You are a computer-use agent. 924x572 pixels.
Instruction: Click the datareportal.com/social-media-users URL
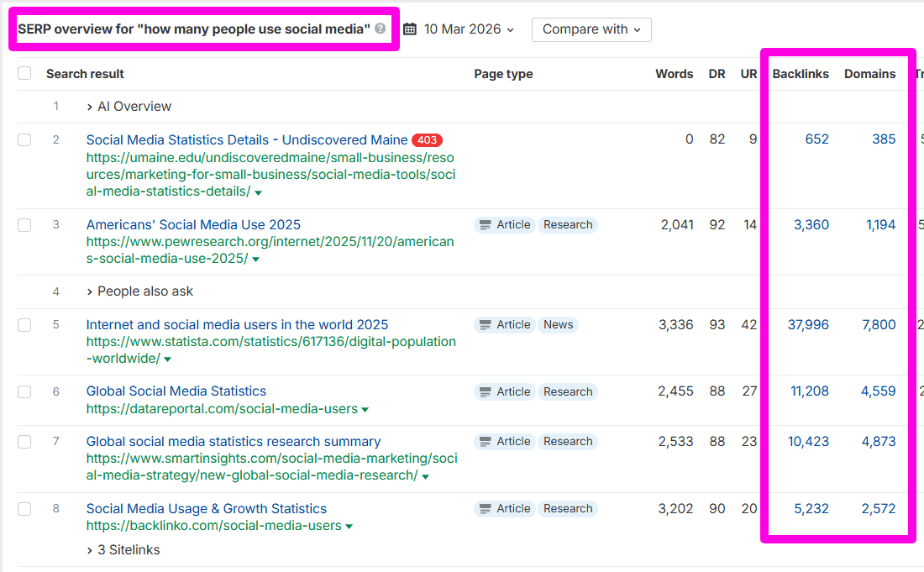click(x=222, y=409)
